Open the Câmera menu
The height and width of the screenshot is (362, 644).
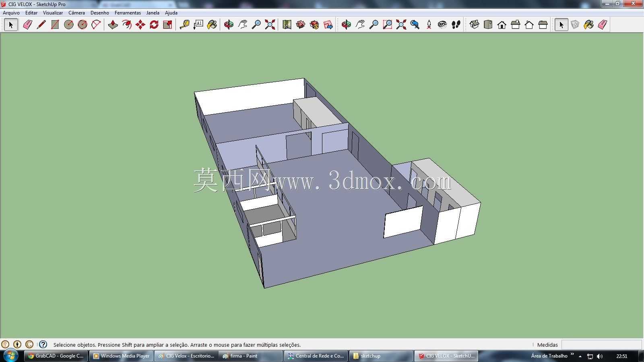pos(76,13)
